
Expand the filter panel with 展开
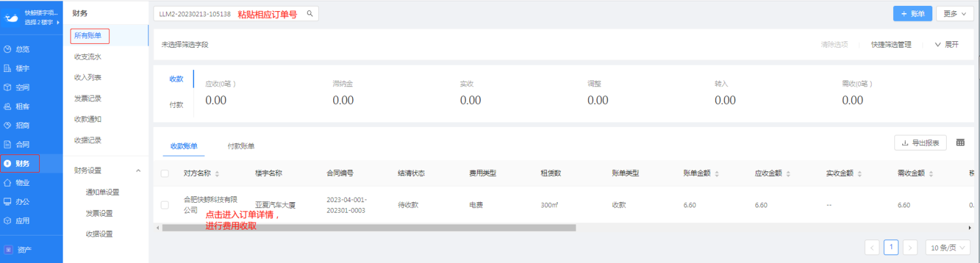[946, 44]
